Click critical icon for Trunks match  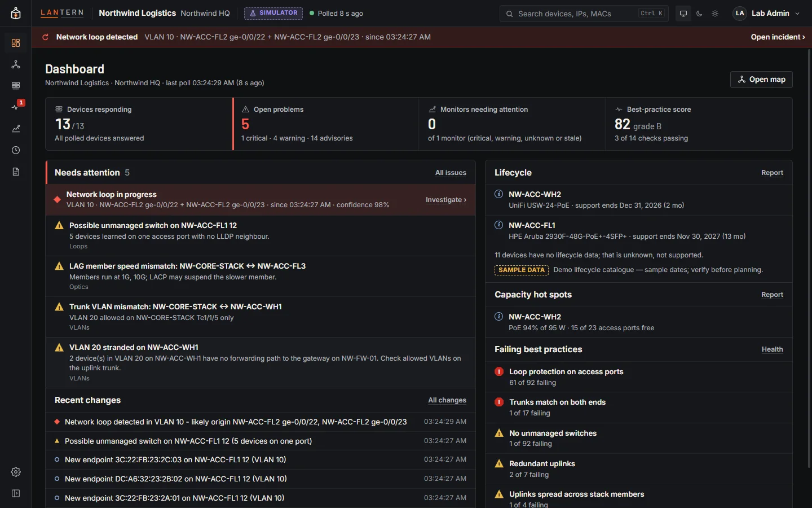[499, 402]
